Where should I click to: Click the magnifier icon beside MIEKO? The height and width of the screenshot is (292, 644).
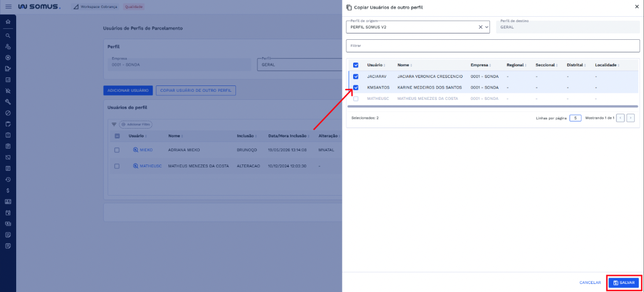pyautogui.click(x=136, y=150)
